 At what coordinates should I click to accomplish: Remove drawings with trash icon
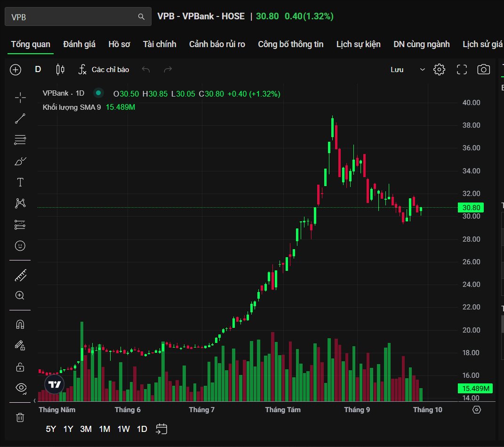pos(20,417)
